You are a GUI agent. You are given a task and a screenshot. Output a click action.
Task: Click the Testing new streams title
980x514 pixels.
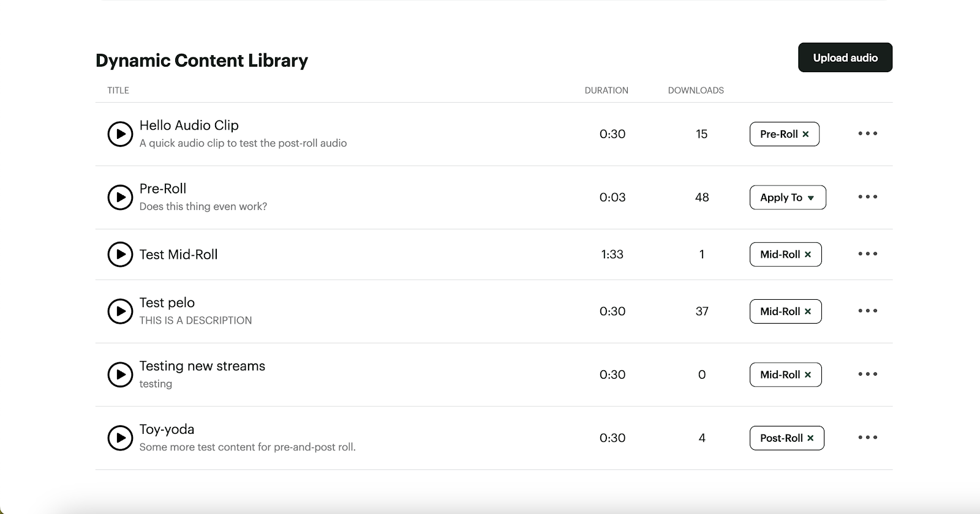coord(202,366)
